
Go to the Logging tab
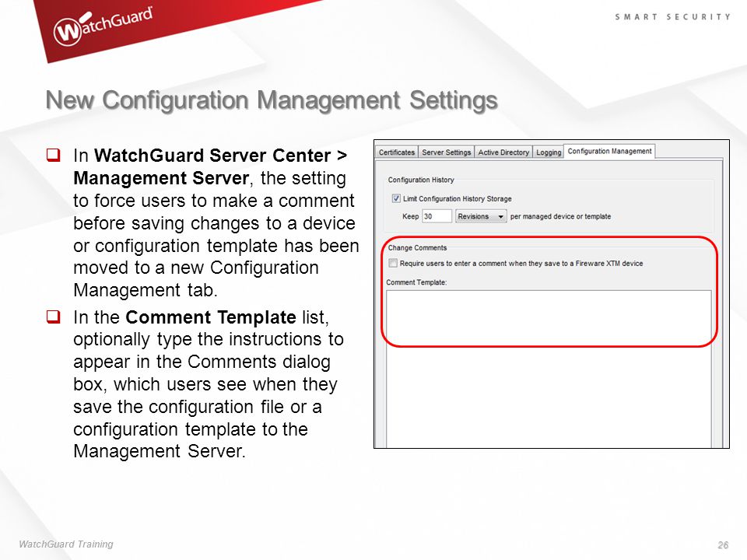click(x=549, y=152)
